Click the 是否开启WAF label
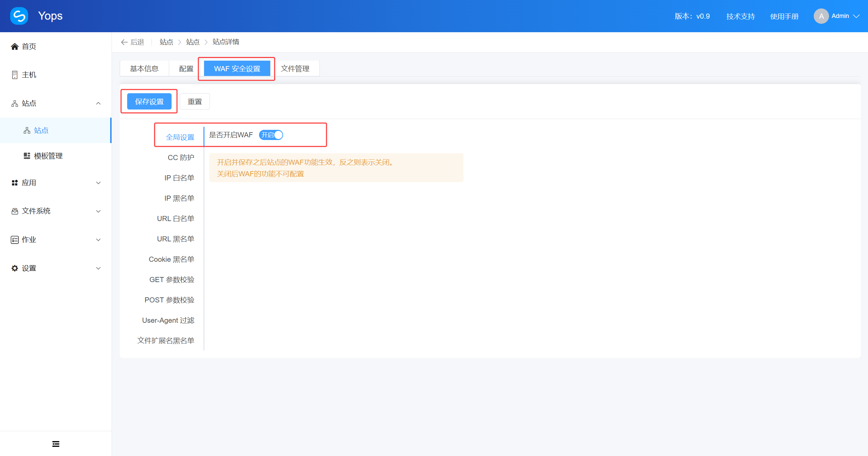Viewport: 868px width, 456px height. point(231,135)
